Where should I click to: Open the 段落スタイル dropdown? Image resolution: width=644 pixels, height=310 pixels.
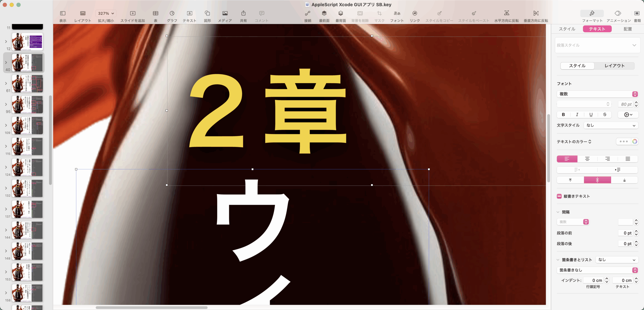pos(597,45)
